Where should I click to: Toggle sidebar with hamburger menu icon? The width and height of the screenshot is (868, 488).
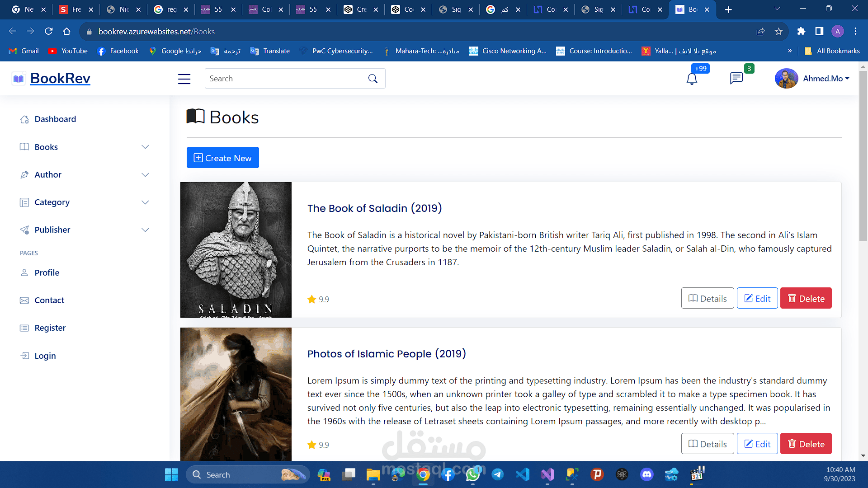pos(184,79)
